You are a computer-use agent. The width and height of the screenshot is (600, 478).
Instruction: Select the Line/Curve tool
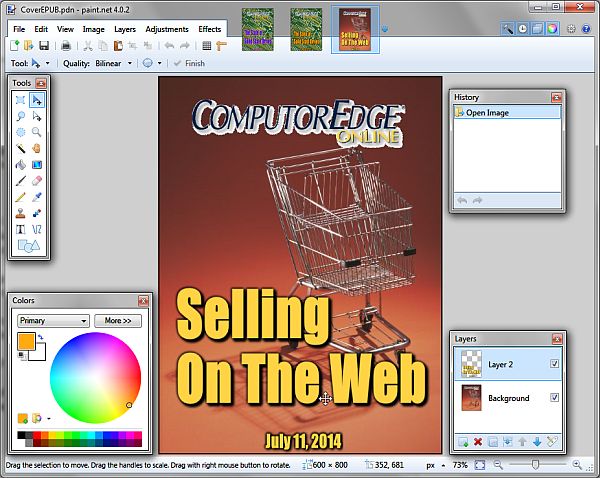(37, 229)
